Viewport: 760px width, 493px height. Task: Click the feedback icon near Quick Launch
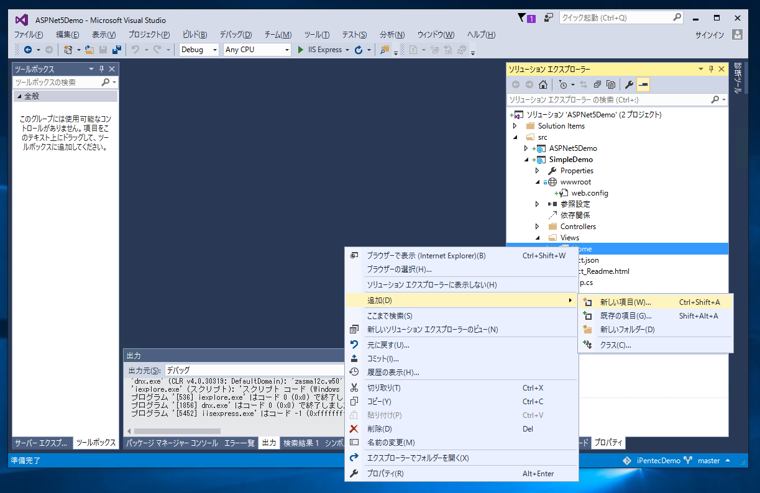[x=548, y=18]
